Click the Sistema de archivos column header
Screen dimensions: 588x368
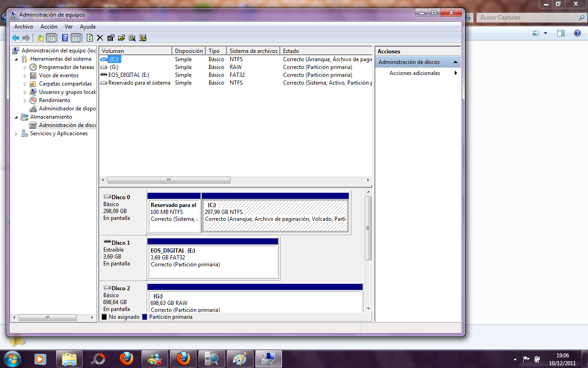tap(253, 51)
